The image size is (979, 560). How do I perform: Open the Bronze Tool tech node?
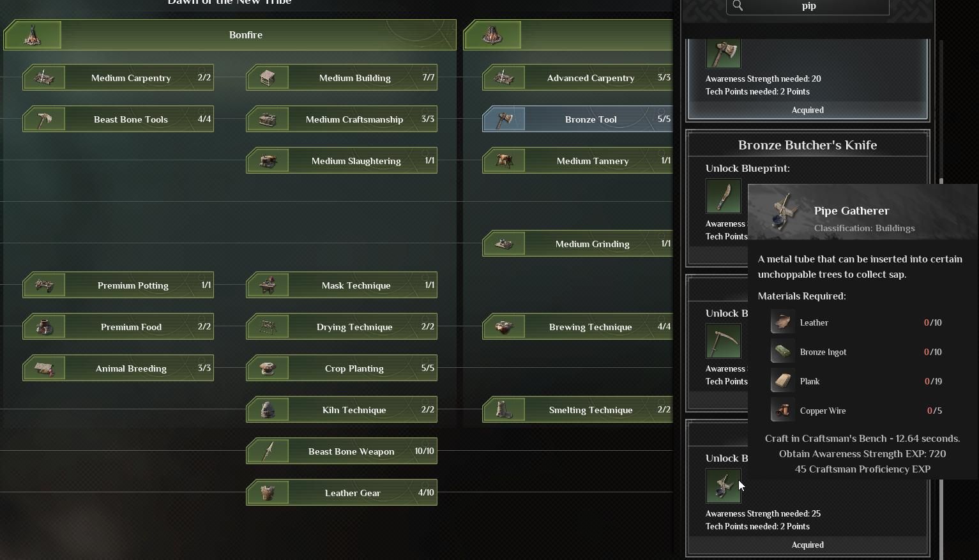pyautogui.click(x=590, y=119)
